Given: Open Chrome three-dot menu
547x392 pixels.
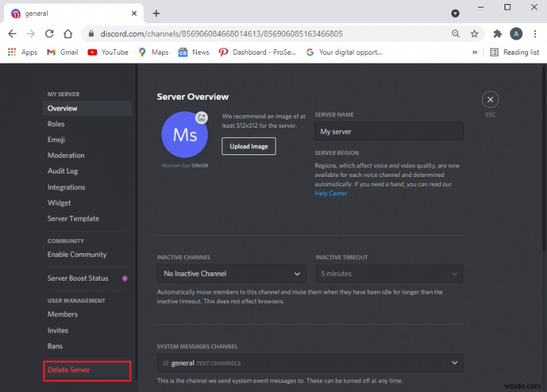Looking at the screenshot, I should 535,33.
